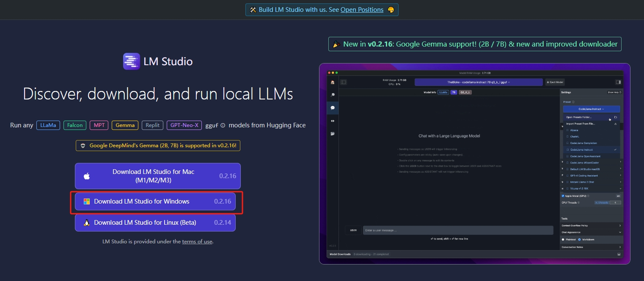Expand the Context Overflow Policy section
This screenshot has height=281, width=644.
tap(591, 226)
